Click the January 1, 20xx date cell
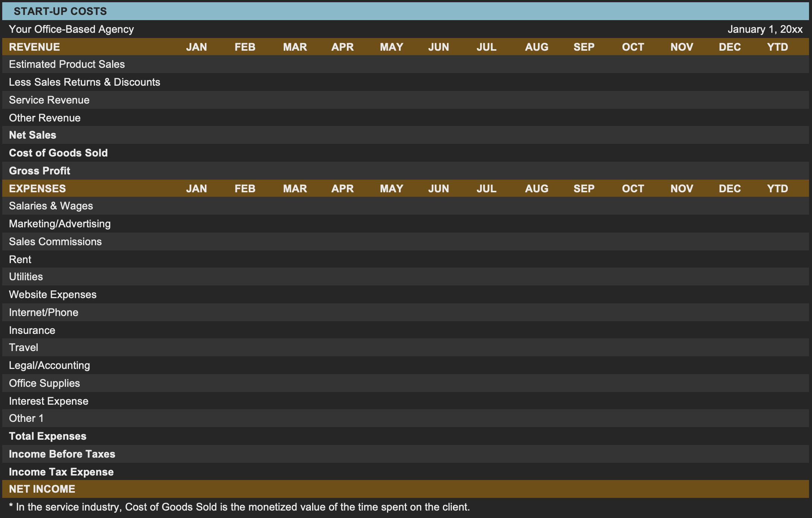812x518 pixels. pyautogui.click(x=765, y=29)
